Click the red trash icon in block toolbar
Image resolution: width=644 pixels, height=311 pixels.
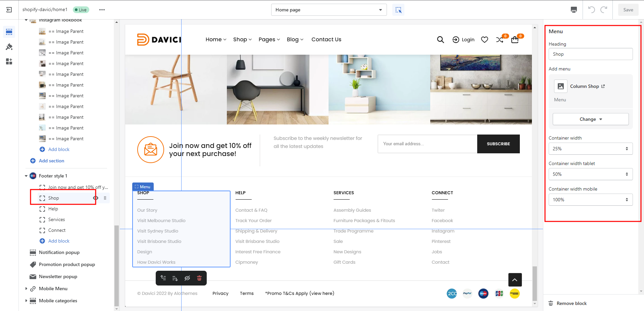[199, 278]
